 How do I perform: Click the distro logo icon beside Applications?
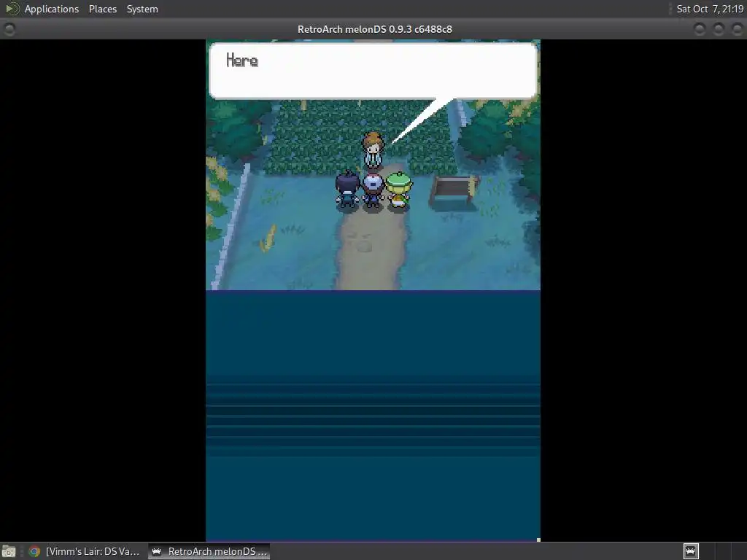[12, 9]
